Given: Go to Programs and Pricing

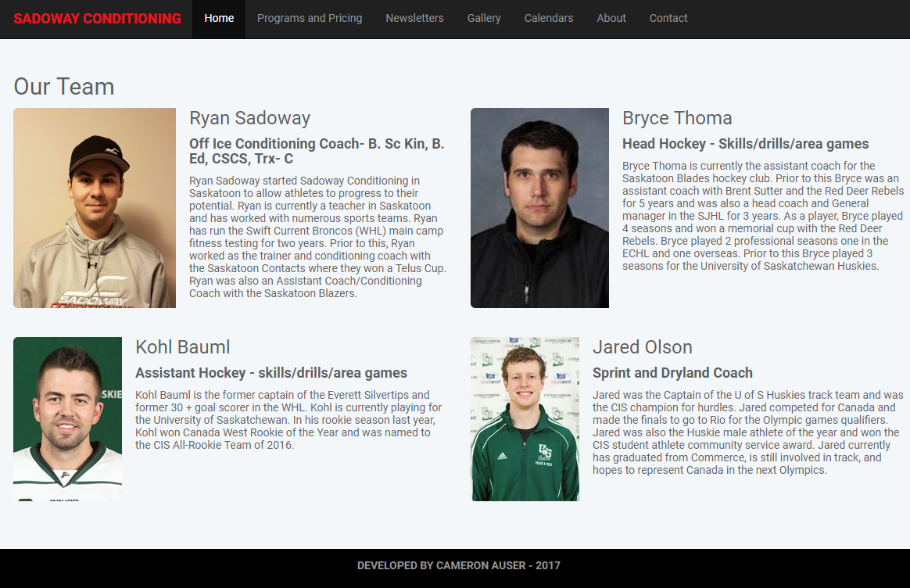Looking at the screenshot, I should tap(310, 19).
